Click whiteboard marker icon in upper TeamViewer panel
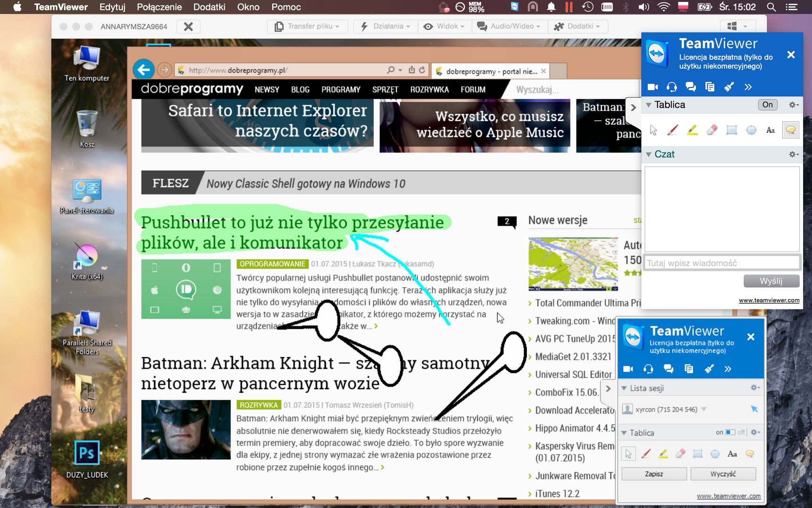Image resolution: width=812 pixels, height=508 pixels. [729, 87]
